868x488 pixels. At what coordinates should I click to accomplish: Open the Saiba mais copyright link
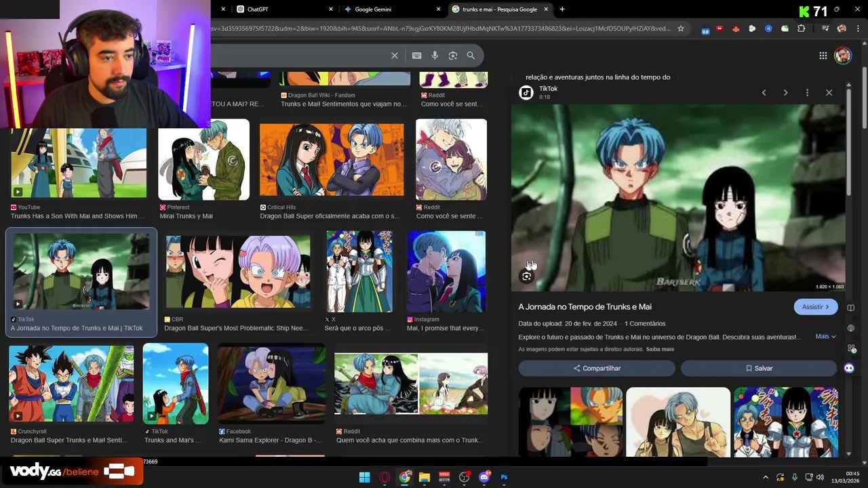coord(660,350)
